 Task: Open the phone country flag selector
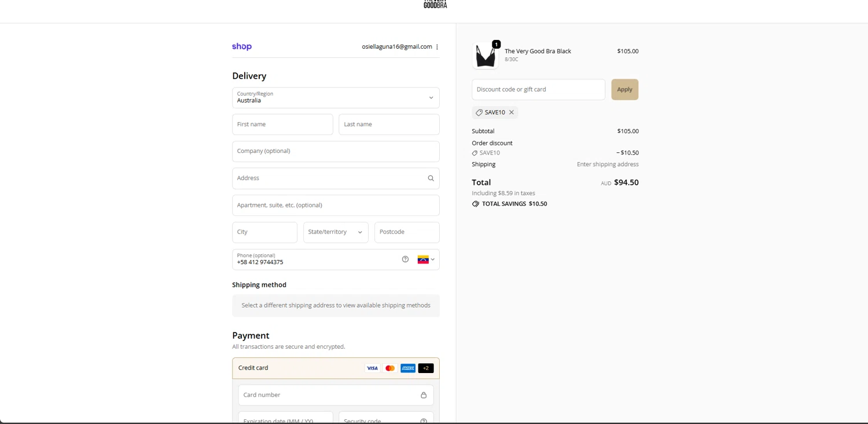[x=426, y=259]
